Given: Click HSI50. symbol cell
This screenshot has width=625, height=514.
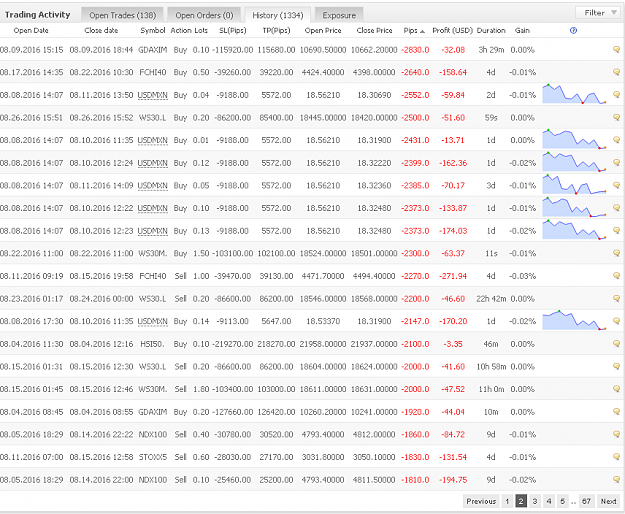Looking at the screenshot, I should (x=152, y=344).
